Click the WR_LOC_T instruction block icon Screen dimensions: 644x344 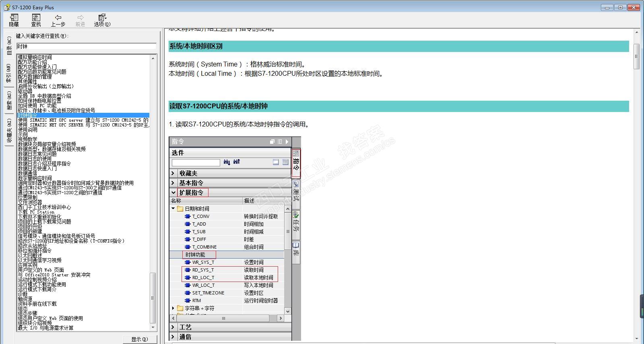(187, 285)
